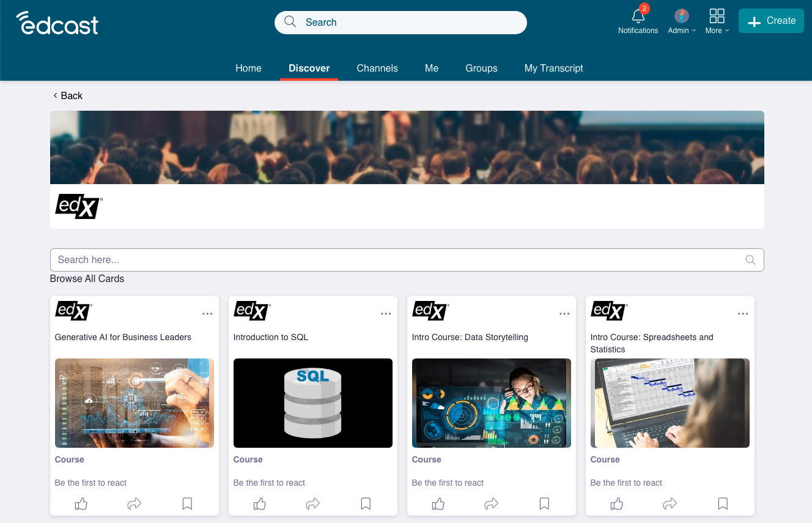Bookmark the Generative AI for Business Leaders card
This screenshot has width=812, height=523.
186,503
